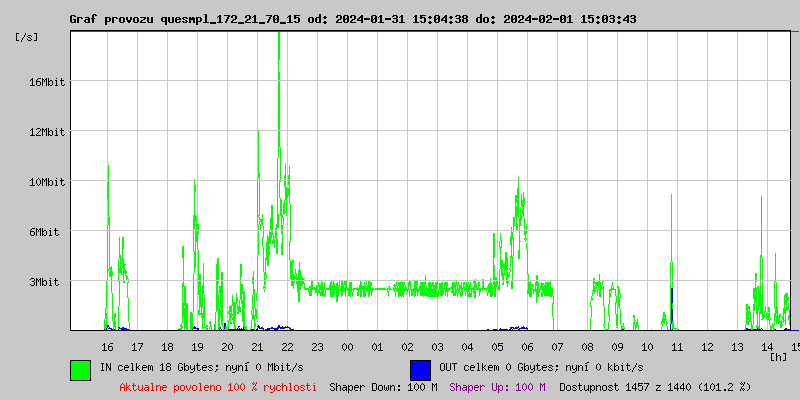
Task: Select the hour 00 marker on the time axis
Action: [347, 347]
